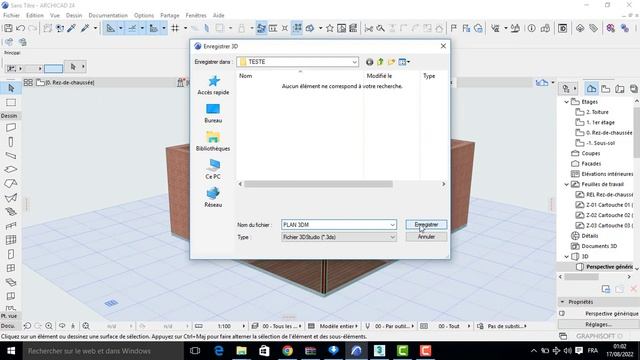Click the Enregistrer button in the dialog

426,224
